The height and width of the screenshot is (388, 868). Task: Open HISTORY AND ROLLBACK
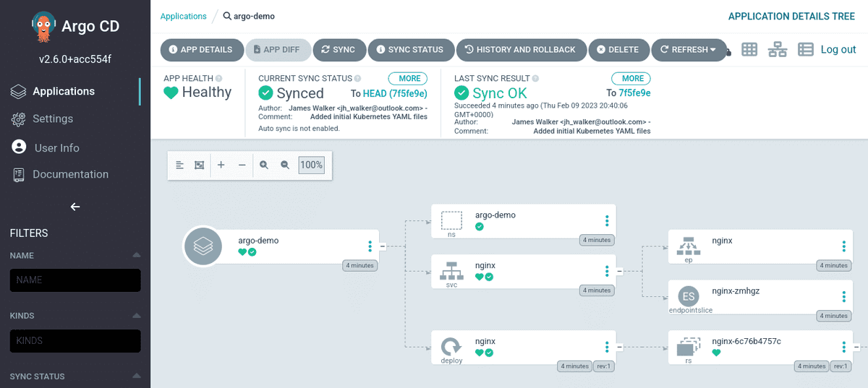coord(521,50)
